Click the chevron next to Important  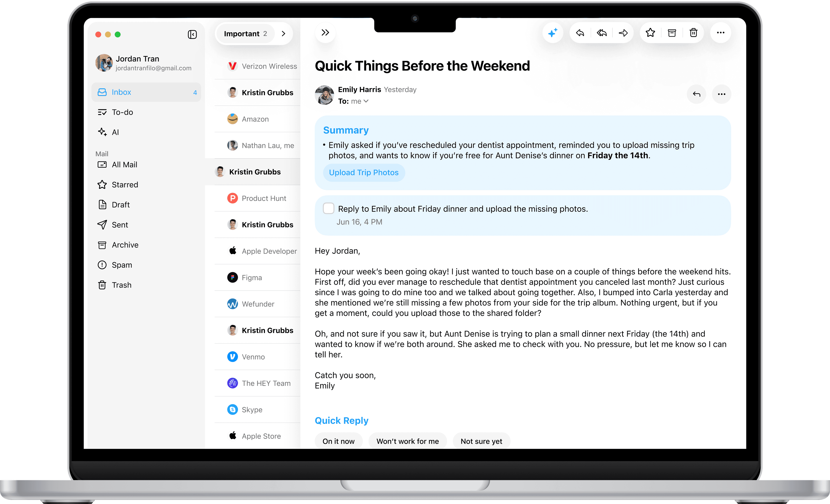tap(283, 34)
